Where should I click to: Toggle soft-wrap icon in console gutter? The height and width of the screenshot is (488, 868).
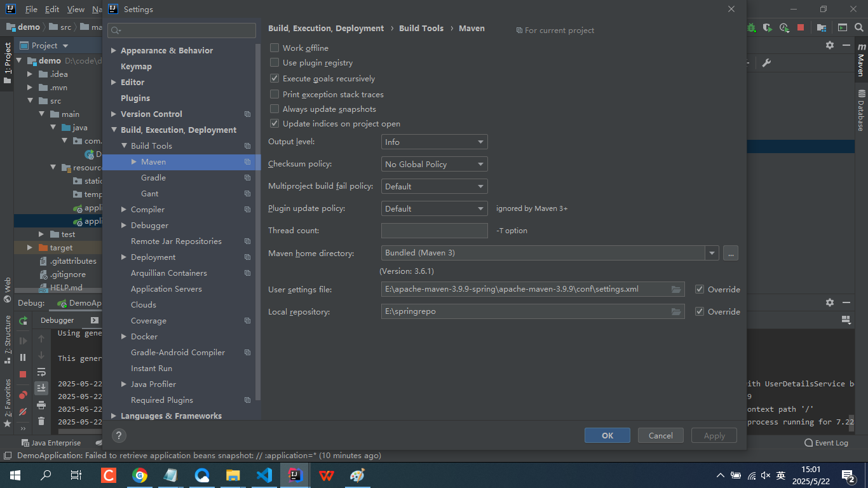[41, 372]
